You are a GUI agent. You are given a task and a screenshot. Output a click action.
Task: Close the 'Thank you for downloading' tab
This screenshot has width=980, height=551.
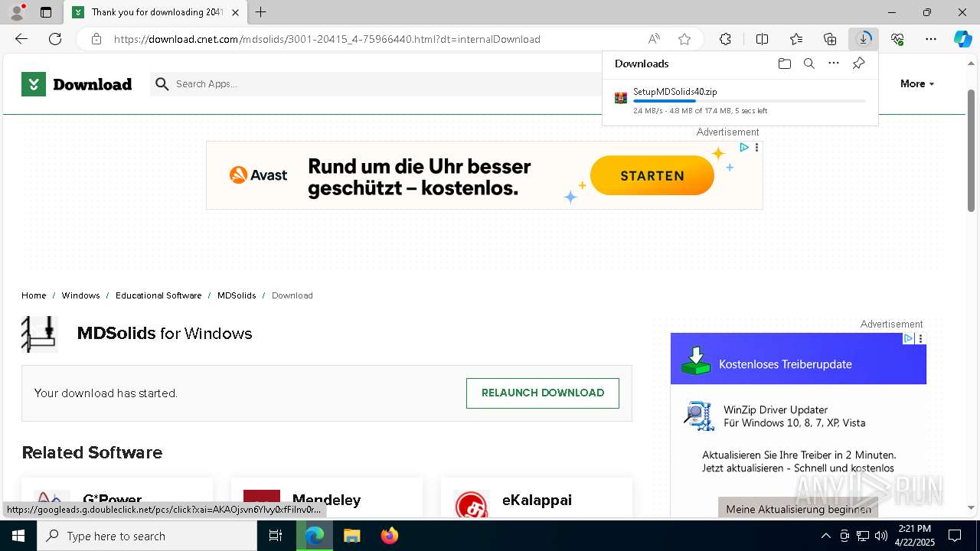coord(236,12)
